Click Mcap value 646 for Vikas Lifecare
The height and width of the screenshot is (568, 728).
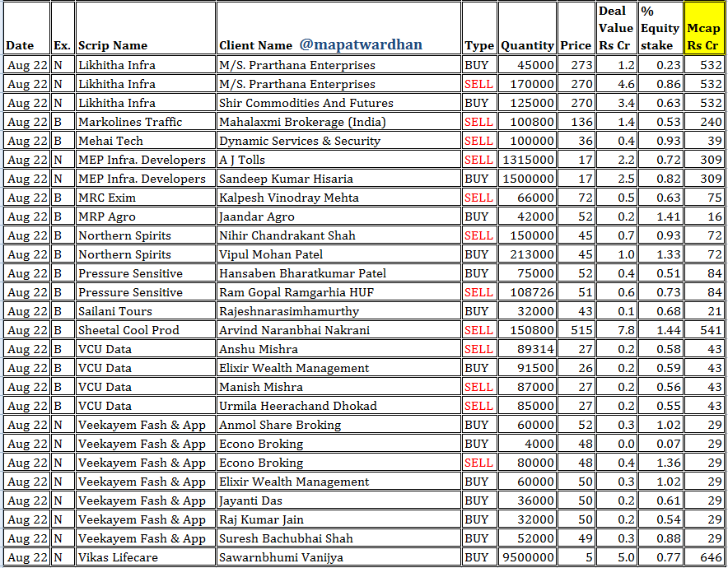pos(704,557)
